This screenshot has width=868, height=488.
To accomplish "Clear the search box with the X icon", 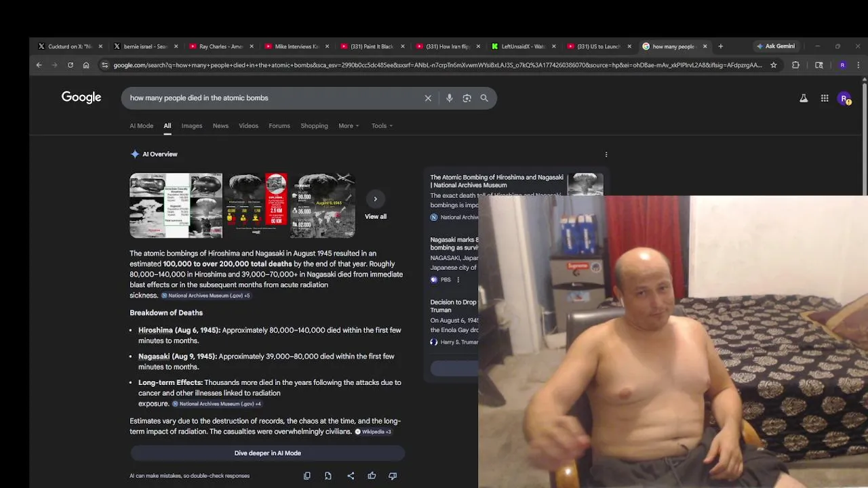I will (x=428, y=98).
